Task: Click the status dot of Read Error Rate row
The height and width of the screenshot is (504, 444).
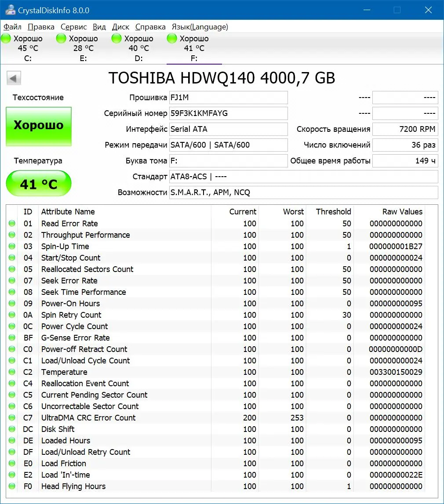Action: (12, 223)
